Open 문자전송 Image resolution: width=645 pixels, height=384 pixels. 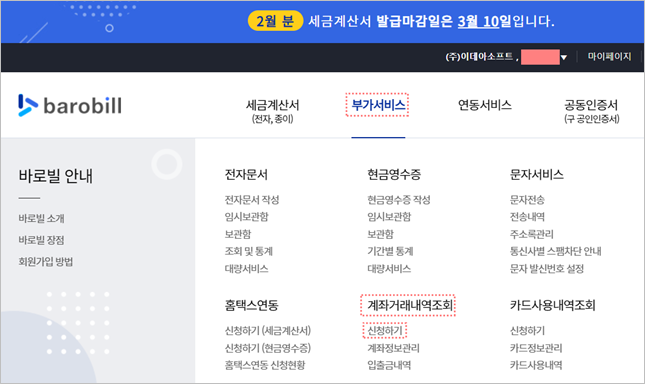point(527,200)
